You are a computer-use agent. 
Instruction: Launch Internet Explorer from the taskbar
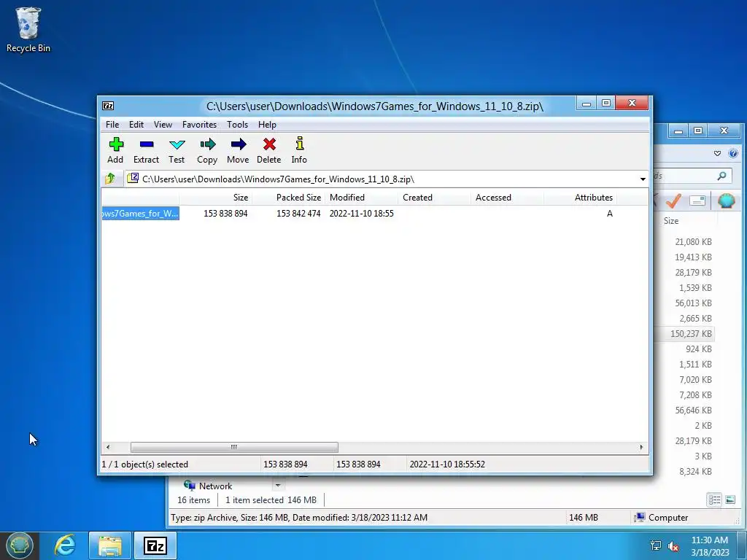65,545
